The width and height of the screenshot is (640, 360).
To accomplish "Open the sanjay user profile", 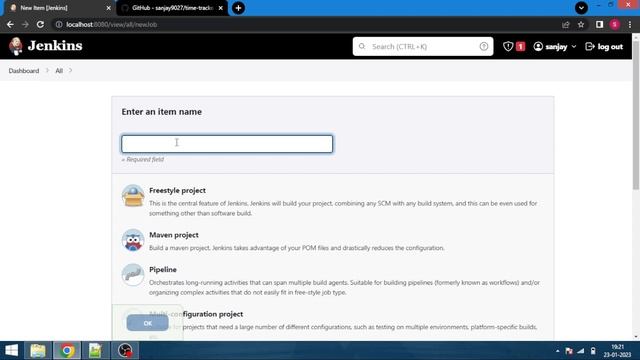I will 551,47.
